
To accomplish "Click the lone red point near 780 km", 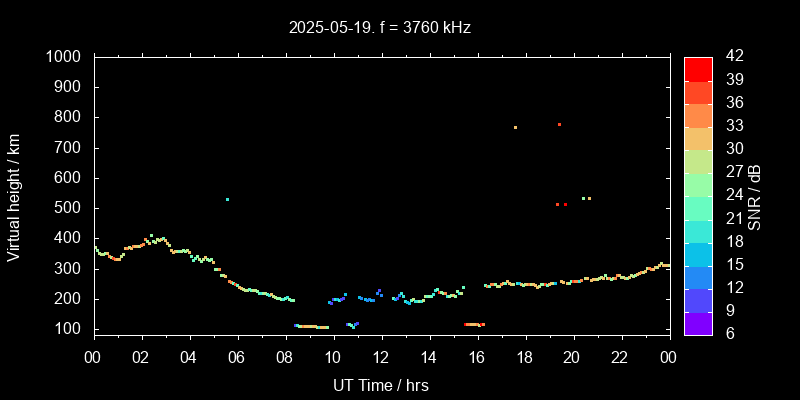I will click(559, 124).
